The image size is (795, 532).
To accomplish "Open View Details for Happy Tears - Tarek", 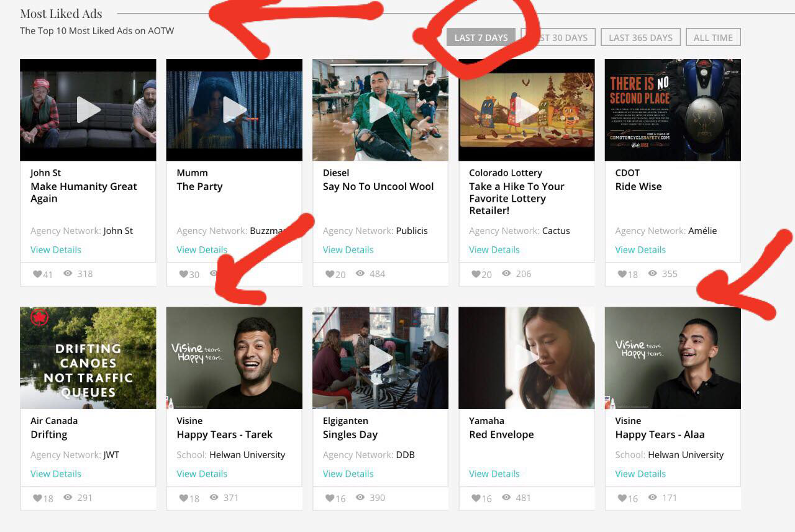I will 202,474.
